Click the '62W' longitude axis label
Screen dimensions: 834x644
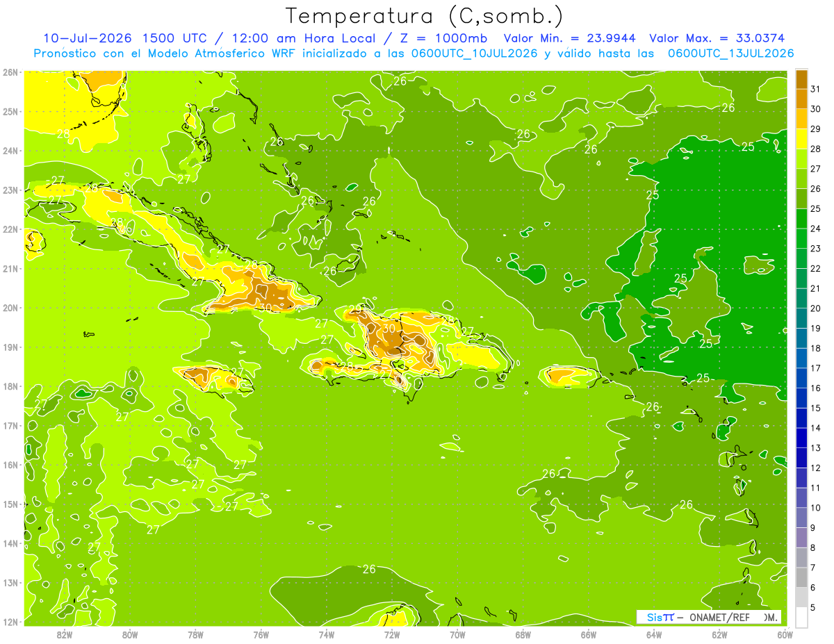(x=719, y=634)
